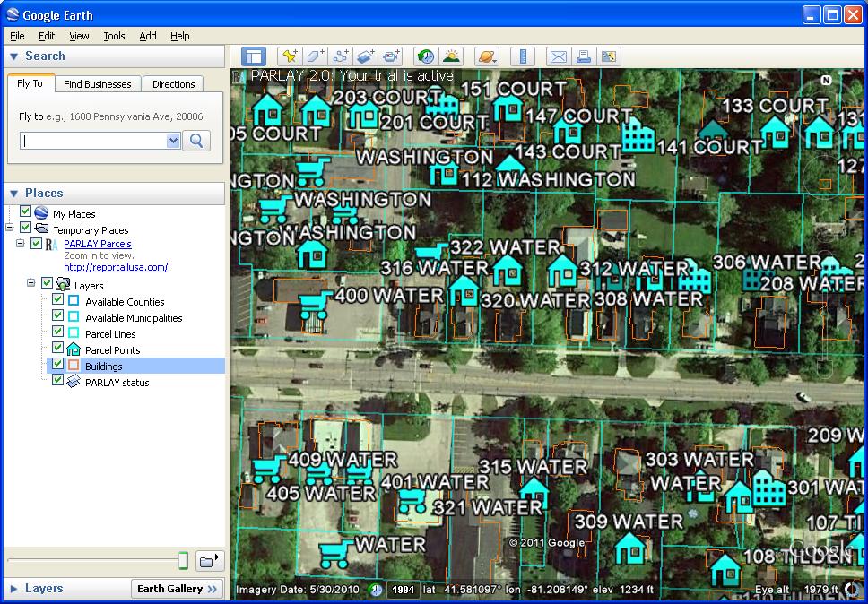Switch to the Find Businesses tab
The width and height of the screenshot is (868, 604).
coord(98,84)
